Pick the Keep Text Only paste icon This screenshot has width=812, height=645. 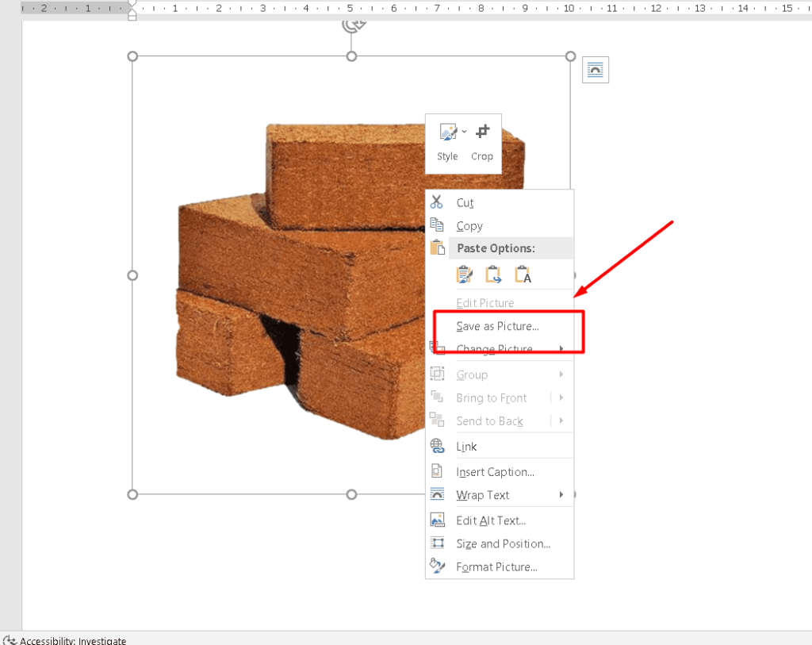pos(523,275)
